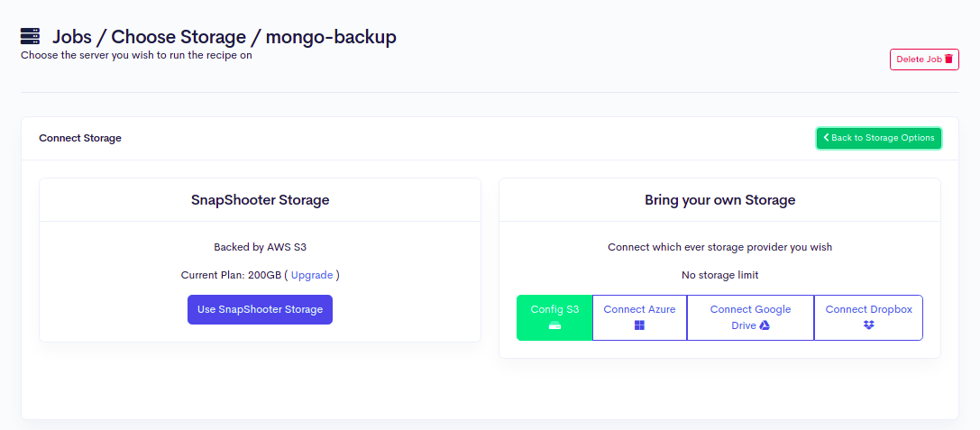980x430 pixels.
Task: Choose Connect Dropbox storage provider
Action: (x=869, y=317)
